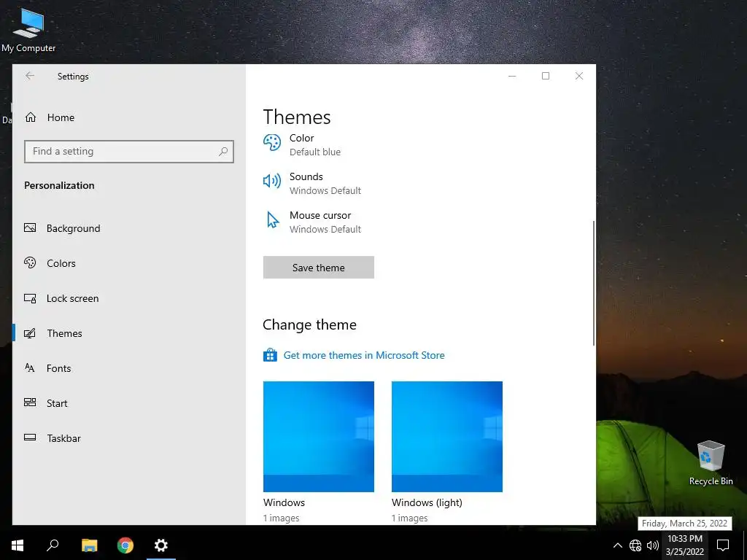Select Themes in the sidebar
The image size is (747, 560).
pyautogui.click(x=128, y=333)
